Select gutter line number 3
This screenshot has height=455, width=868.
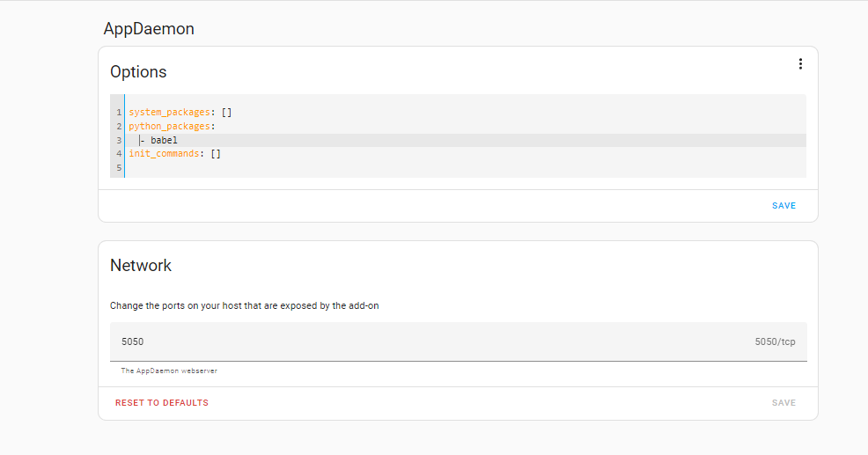118,140
